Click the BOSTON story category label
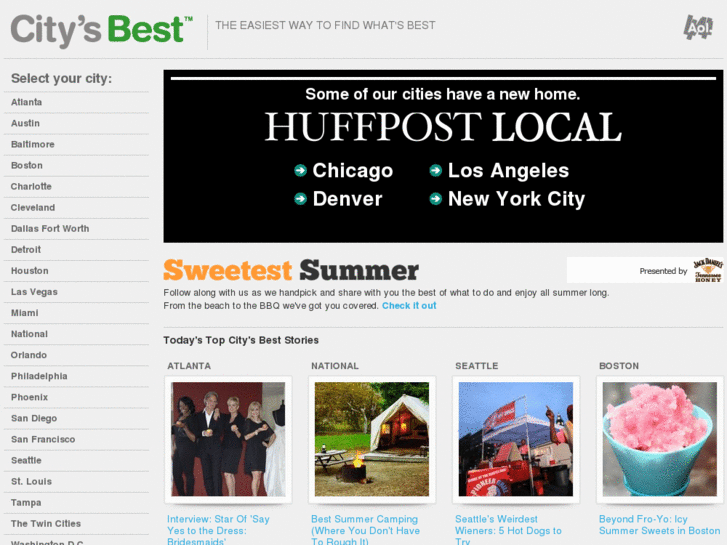This screenshot has width=727, height=545. [619, 366]
